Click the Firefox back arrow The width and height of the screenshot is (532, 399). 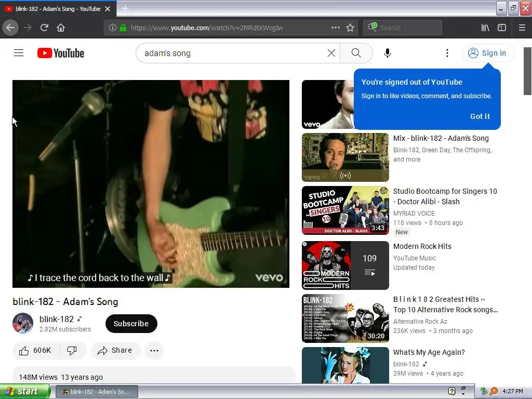[x=10, y=28]
